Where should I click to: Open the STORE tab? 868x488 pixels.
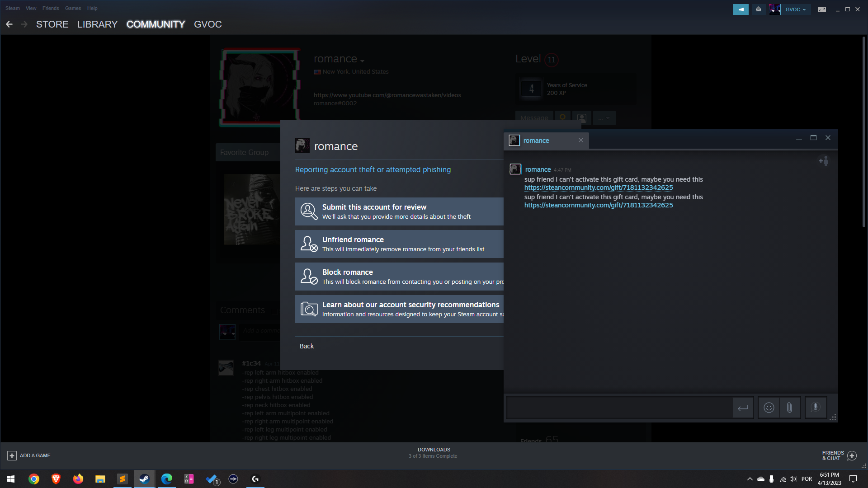tap(52, 24)
